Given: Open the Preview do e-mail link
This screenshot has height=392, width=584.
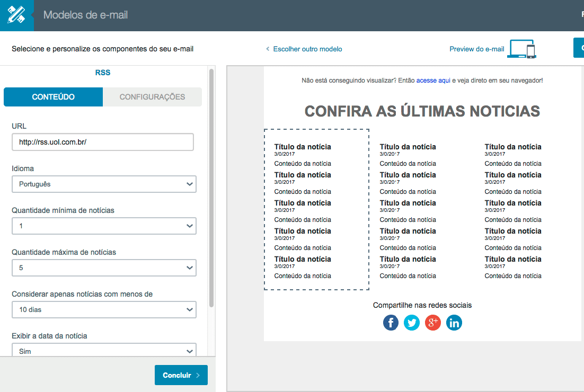Looking at the screenshot, I should point(476,49).
